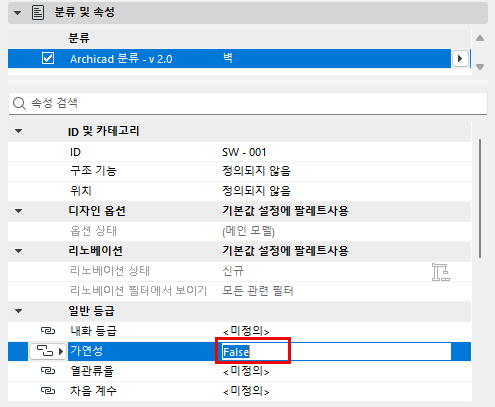
Task: Click the 구조 기능 value 정의되지 않음
Action: [x=256, y=171]
